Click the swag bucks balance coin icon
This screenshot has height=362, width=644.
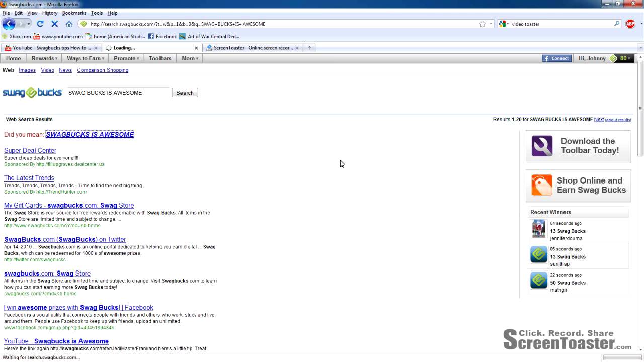pyautogui.click(x=613, y=58)
